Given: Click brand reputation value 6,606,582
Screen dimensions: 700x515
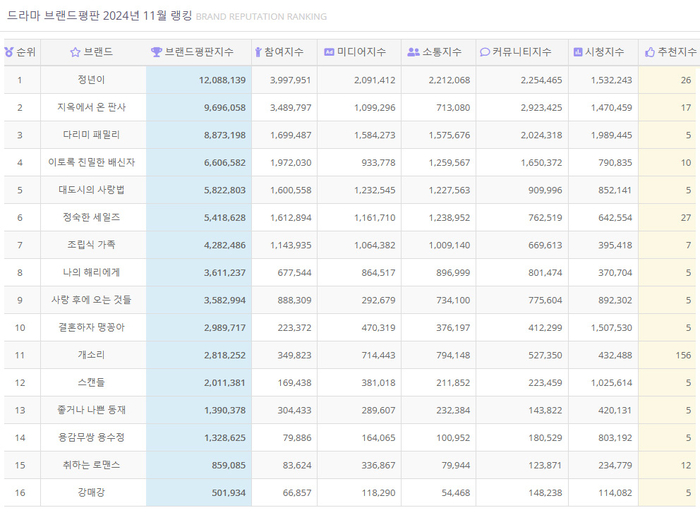Looking at the screenshot, I should 225,163.
